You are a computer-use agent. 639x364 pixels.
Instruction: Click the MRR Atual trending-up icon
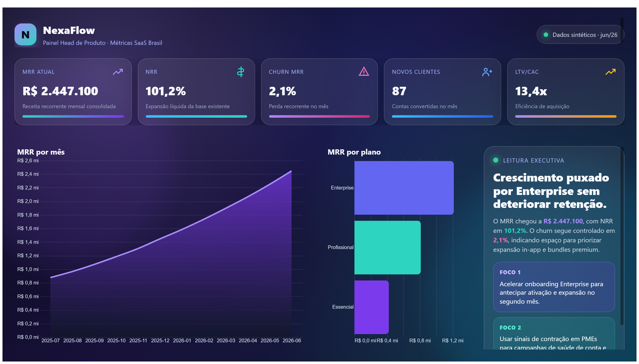pyautogui.click(x=118, y=72)
